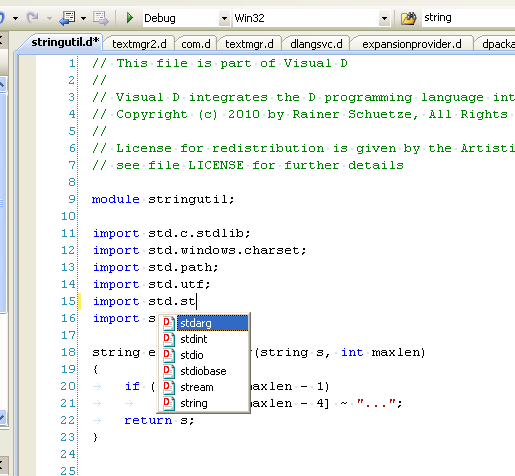Screen dimensions: 515x476
Task: Switch to the textmgr2.d tab
Action: (x=139, y=44)
